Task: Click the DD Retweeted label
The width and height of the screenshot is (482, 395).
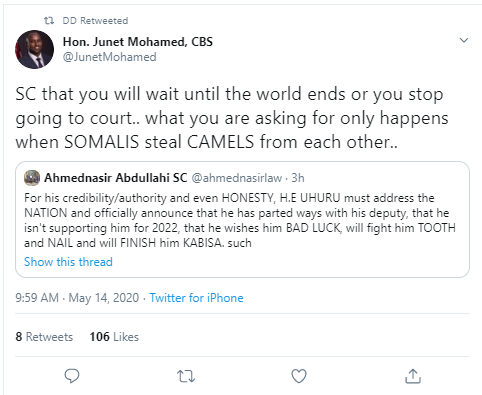Action: 95,21
